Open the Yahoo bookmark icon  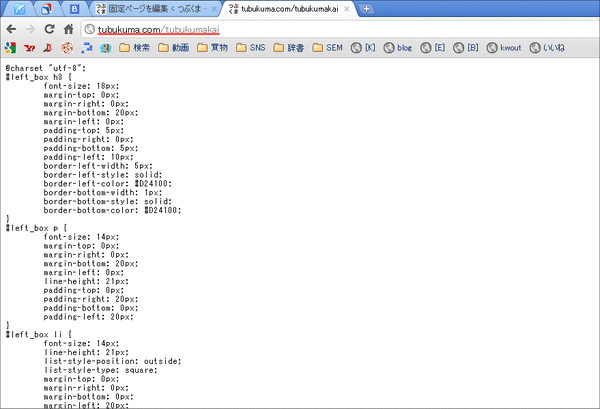pos(29,48)
